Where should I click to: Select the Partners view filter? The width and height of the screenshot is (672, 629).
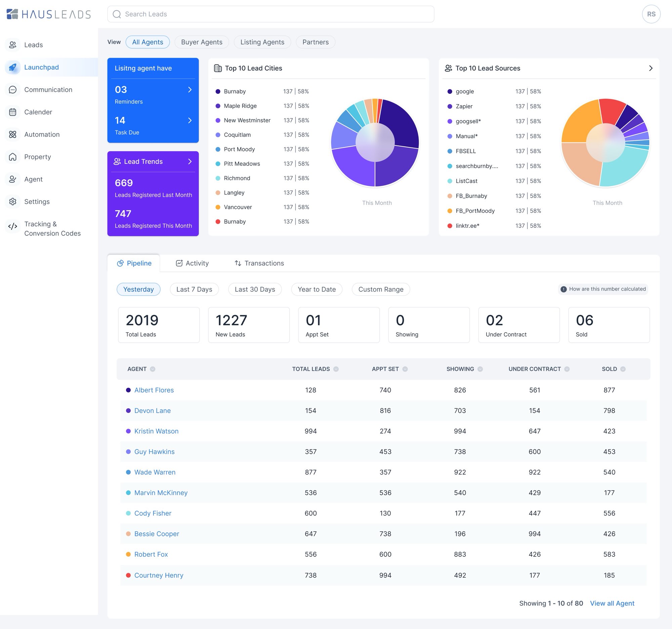[316, 42]
